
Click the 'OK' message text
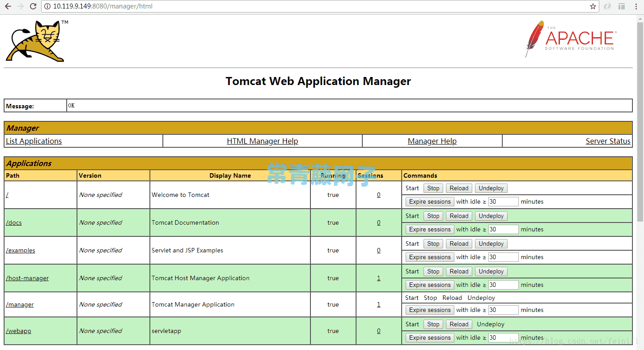click(x=72, y=106)
